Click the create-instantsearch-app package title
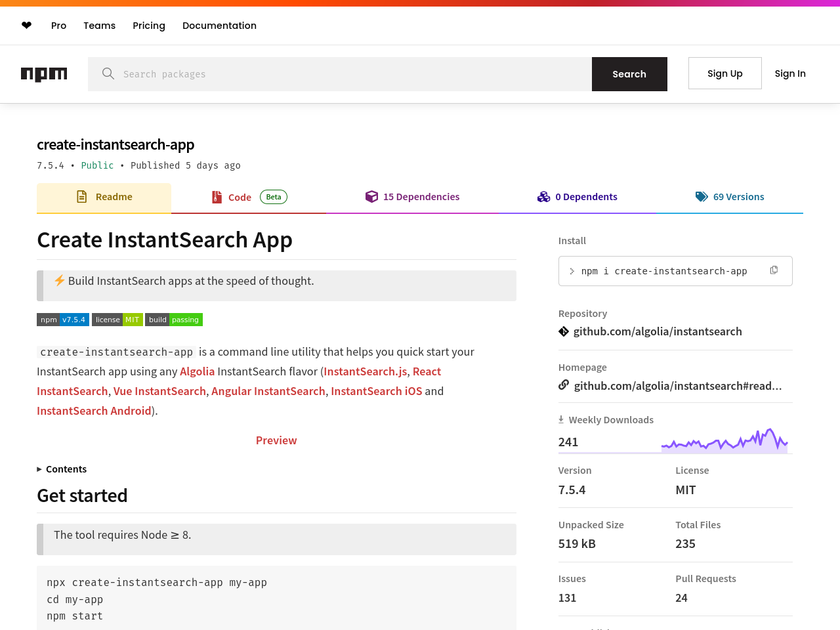The width and height of the screenshot is (840, 630). pyautogui.click(x=115, y=144)
